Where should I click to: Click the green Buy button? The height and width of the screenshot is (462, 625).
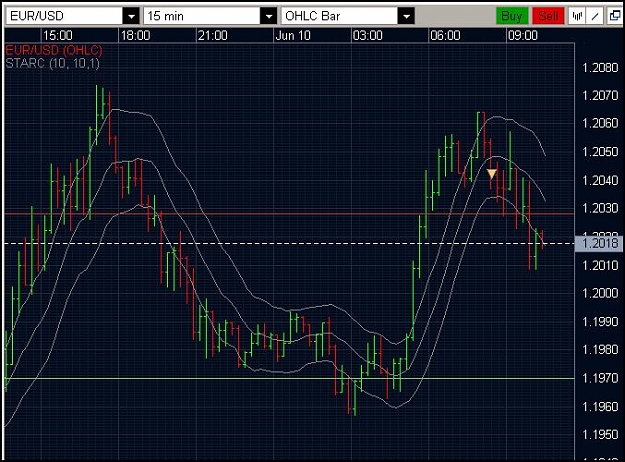coord(512,16)
